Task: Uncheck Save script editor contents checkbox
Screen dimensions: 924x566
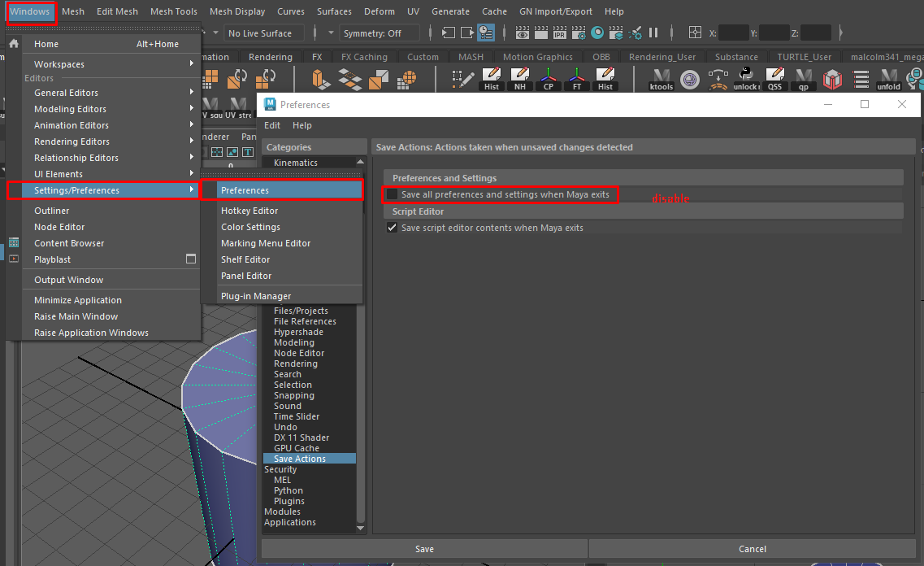Action: tap(393, 228)
